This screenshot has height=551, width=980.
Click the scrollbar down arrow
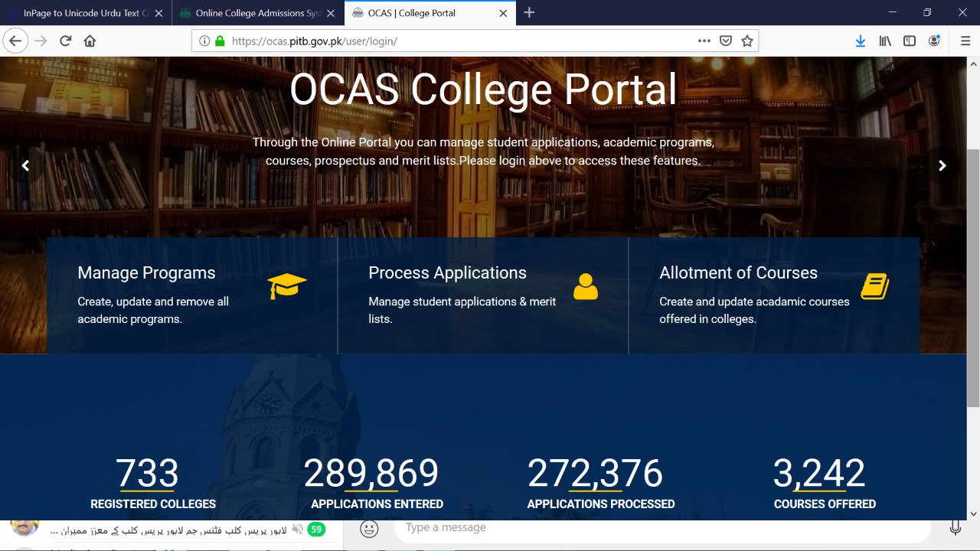973,514
